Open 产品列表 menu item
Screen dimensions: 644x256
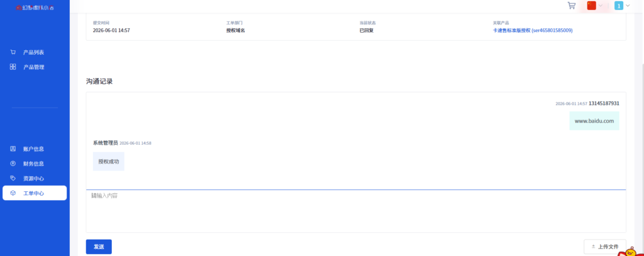click(x=35, y=52)
